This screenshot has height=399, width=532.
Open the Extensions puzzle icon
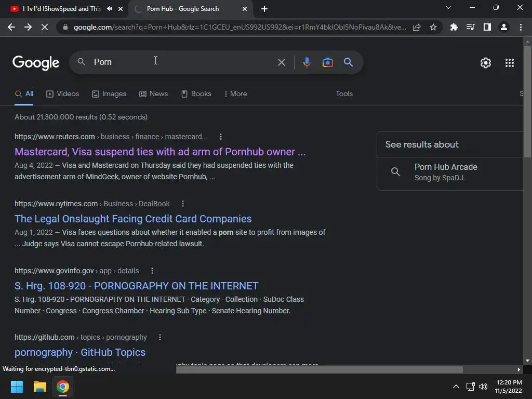pos(454,27)
